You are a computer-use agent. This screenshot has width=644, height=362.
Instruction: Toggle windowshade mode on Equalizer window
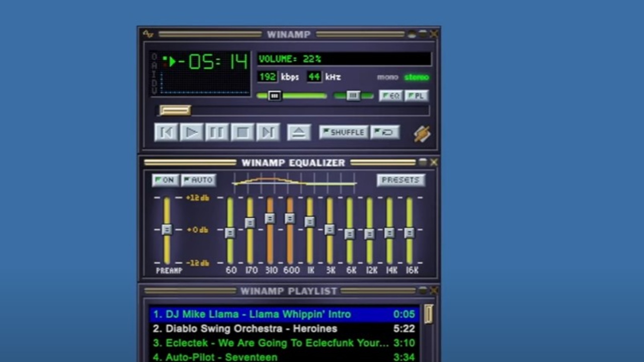pos(423,162)
